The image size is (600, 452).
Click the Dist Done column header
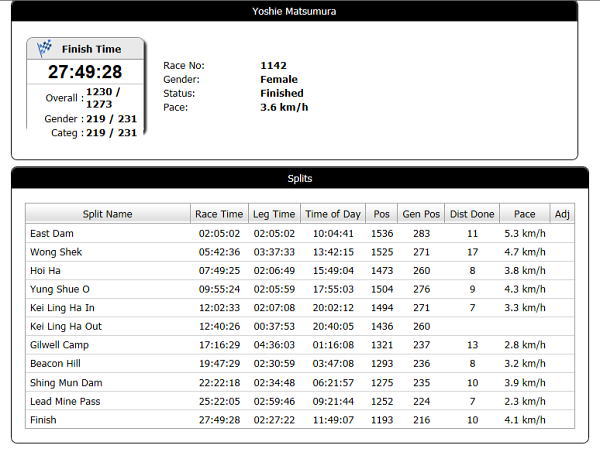point(472,214)
